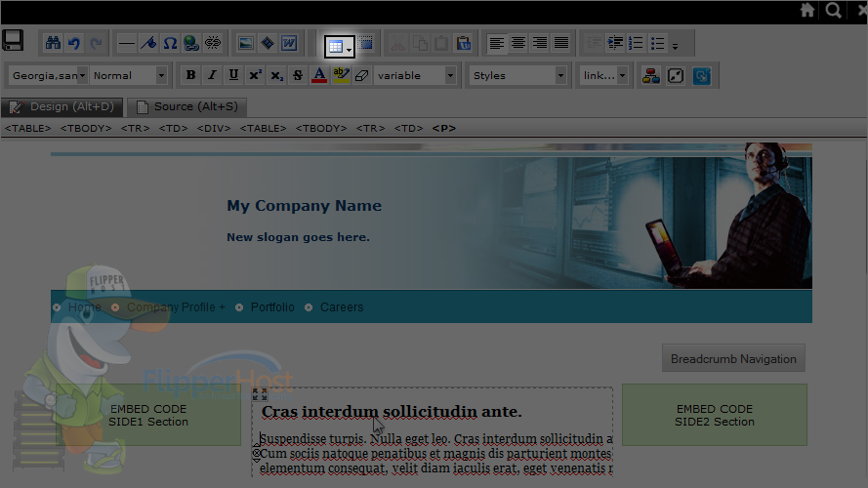Click the content block move handle icon
Screen dimensions: 868x488
(x=260, y=394)
